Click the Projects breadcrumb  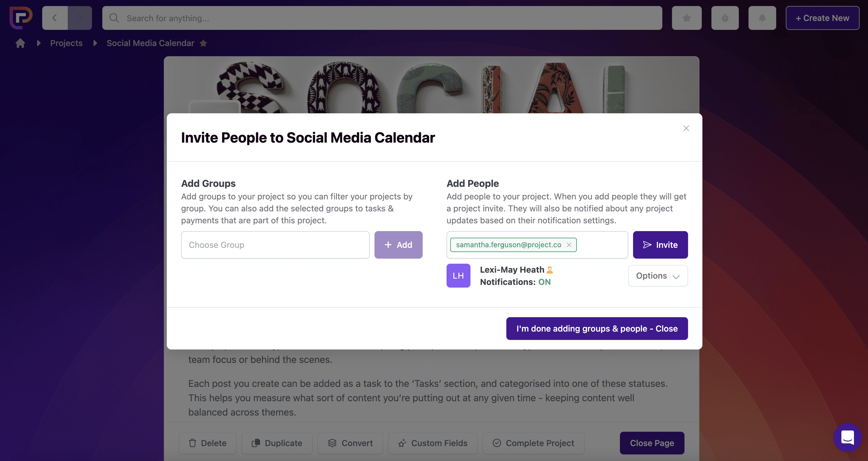(x=66, y=43)
